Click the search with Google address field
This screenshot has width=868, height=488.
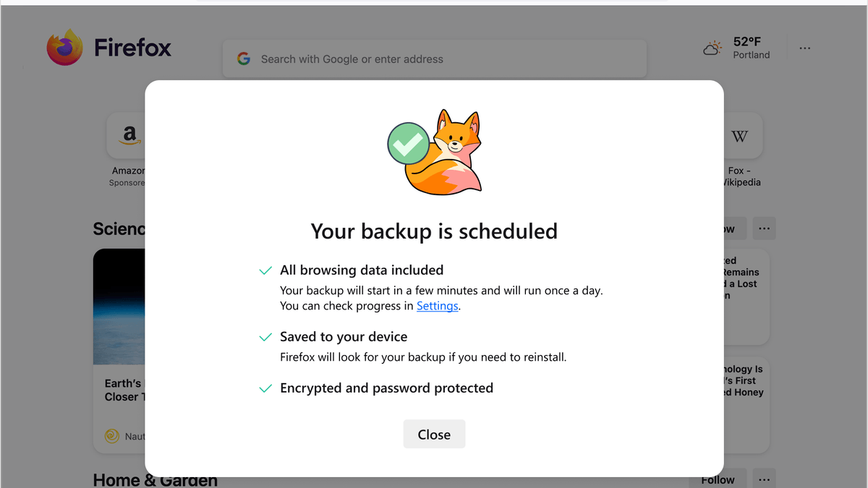[434, 58]
